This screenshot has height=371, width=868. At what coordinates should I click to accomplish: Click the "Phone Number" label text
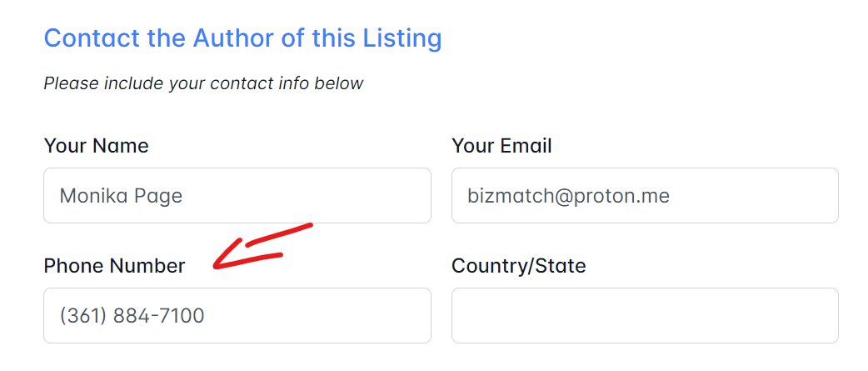[114, 266]
